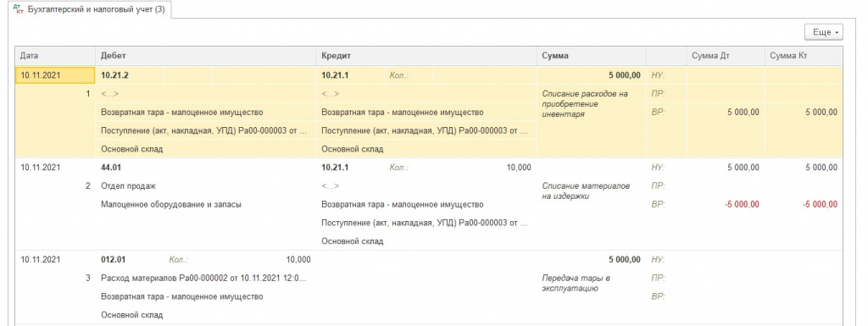Viewport: 868px width, 326px height.
Task: Click НУ 5 000,00 Сумма Дт in entry 2
Action: click(x=743, y=168)
